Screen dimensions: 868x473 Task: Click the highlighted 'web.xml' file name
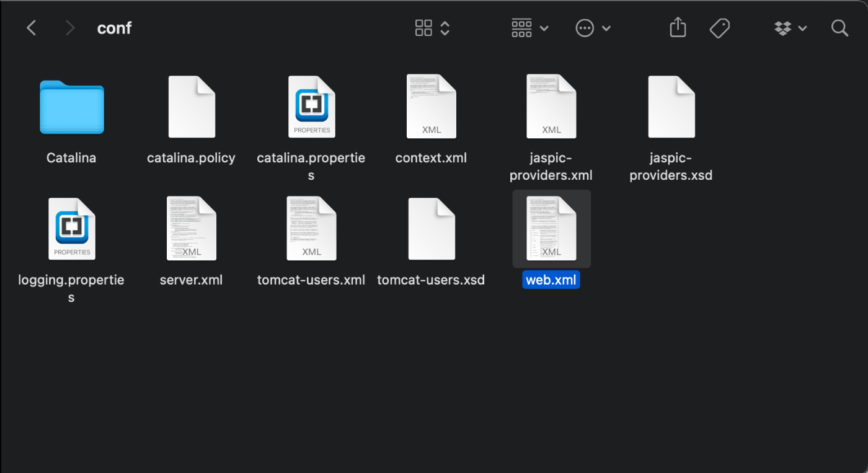click(551, 280)
